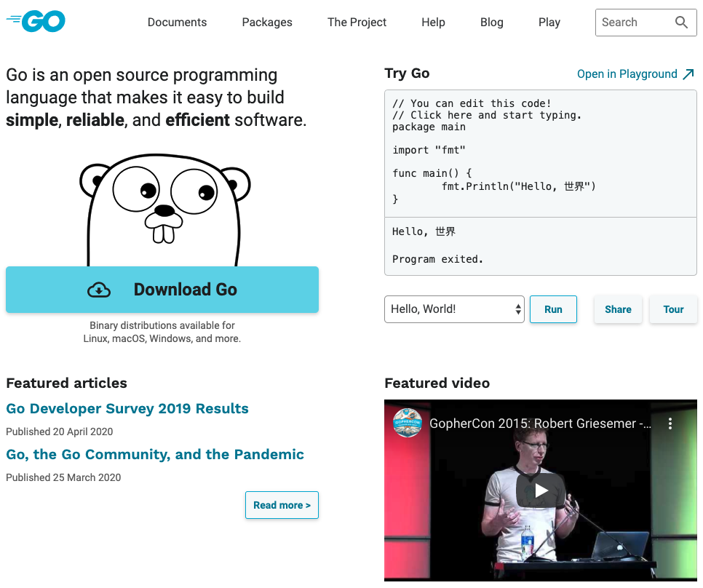Play the featured GopherCon video

[x=541, y=490]
